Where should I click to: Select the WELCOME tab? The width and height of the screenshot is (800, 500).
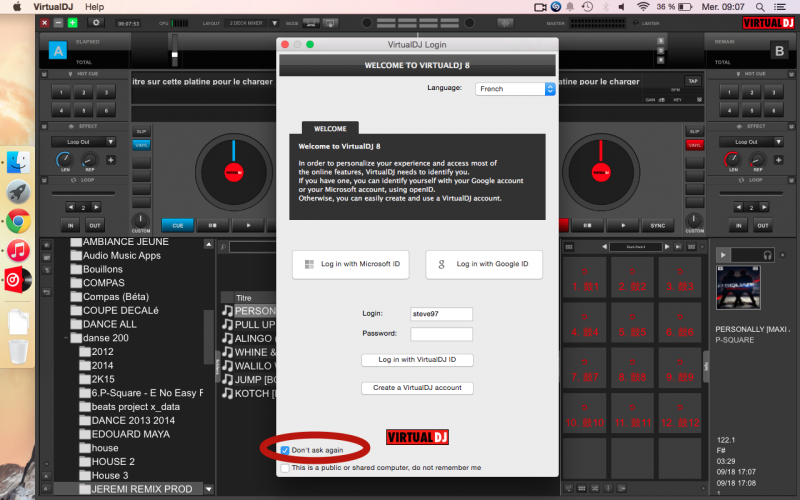(330, 129)
